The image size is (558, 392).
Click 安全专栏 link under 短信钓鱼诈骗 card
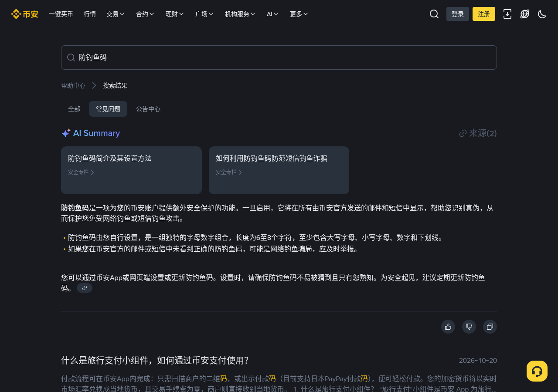(x=229, y=172)
